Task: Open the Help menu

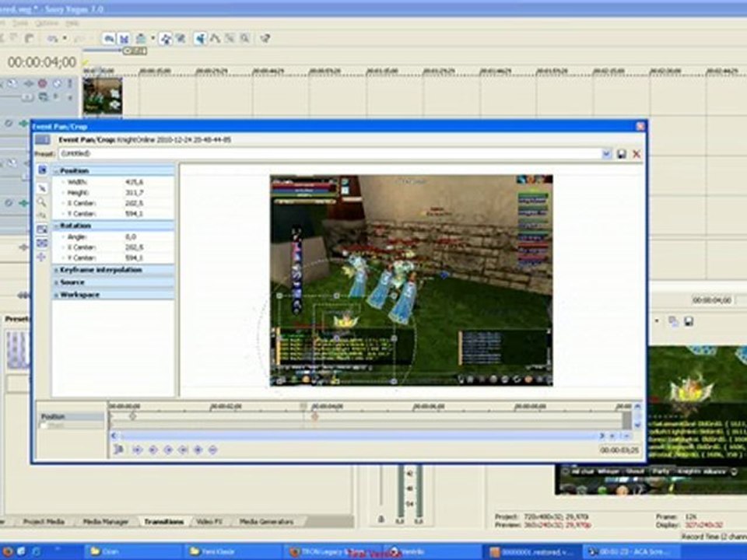Action: [x=72, y=23]
